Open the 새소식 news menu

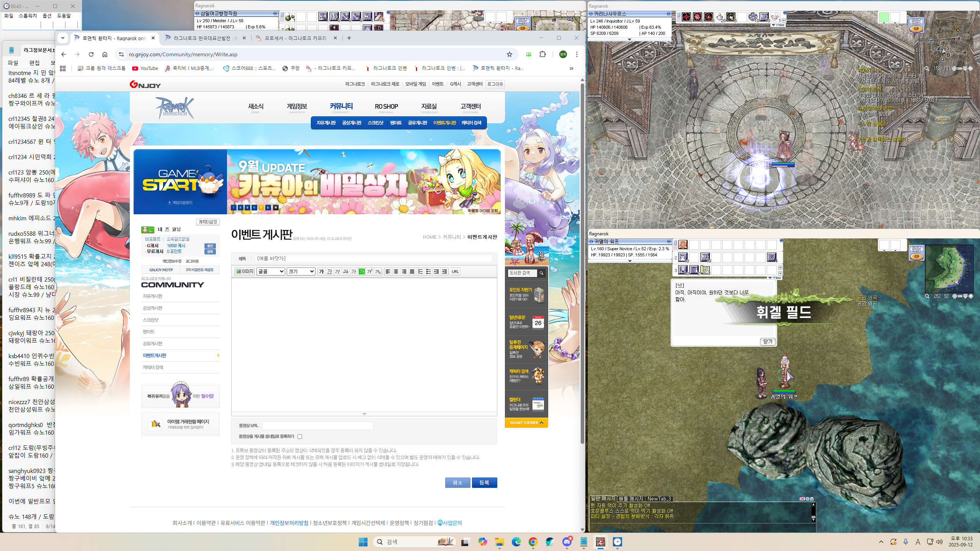click(256, 108)
